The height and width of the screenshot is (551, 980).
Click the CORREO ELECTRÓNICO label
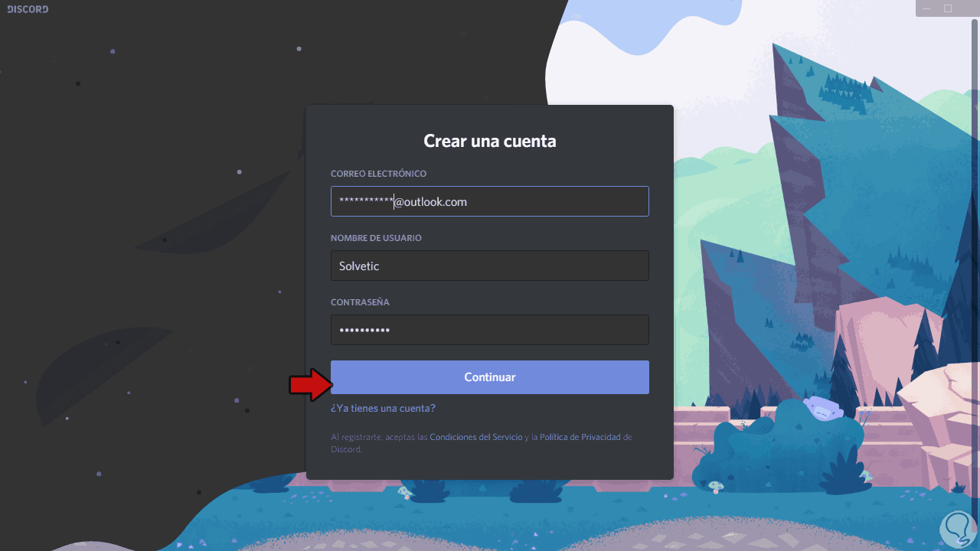coord(378,174)
